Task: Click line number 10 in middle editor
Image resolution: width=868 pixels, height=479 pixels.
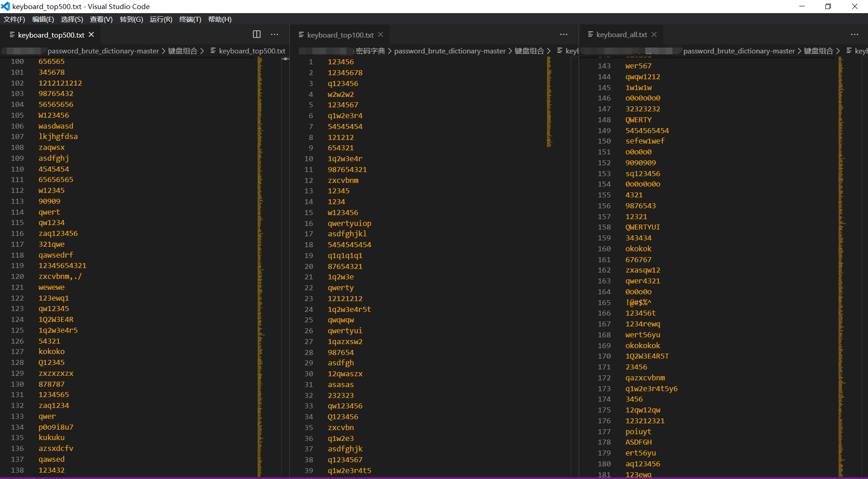Action: [x=309, y=158]
